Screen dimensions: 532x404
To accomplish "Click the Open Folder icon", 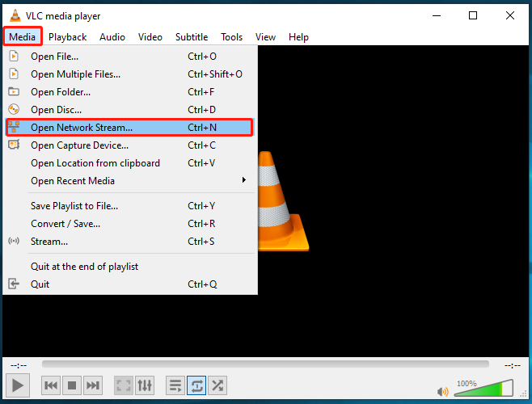I will [x=14, y=91].
